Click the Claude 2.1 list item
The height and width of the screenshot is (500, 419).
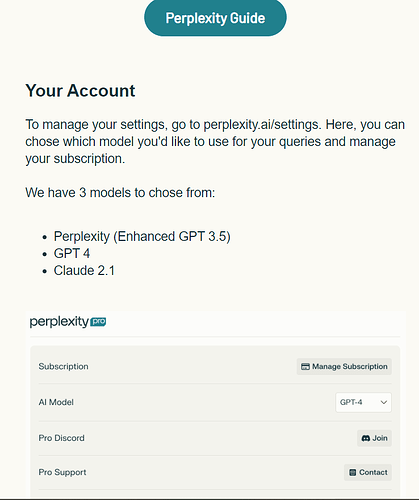(x=84, y=270)
